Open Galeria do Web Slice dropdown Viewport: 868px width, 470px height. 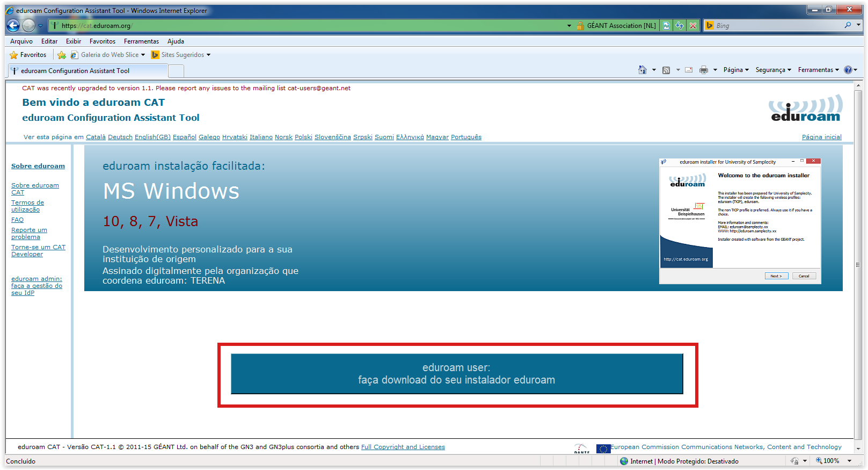click(x=107, y=55)
